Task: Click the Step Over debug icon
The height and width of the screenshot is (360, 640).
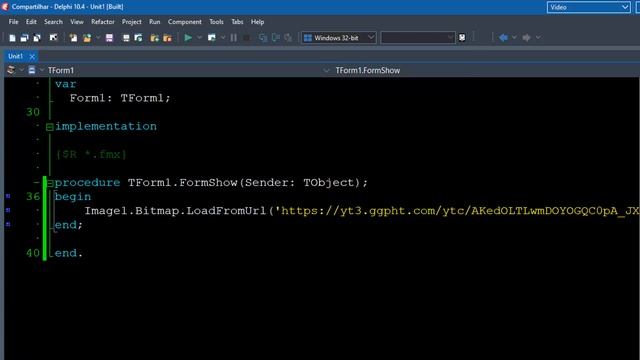Action: 276,38
